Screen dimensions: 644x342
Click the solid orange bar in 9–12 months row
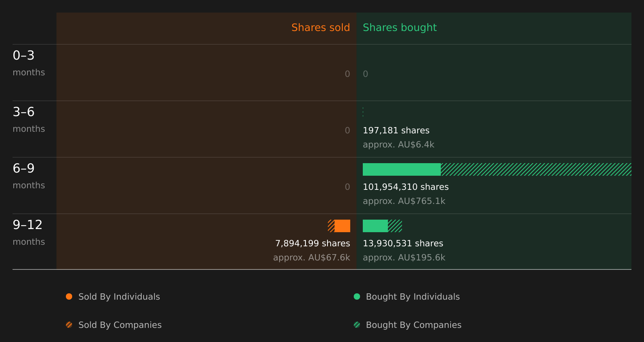[342, 226]
